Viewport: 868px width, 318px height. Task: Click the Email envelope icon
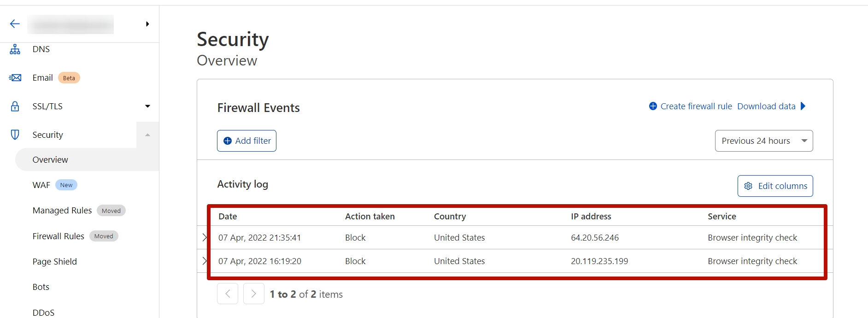coord(15,78)
